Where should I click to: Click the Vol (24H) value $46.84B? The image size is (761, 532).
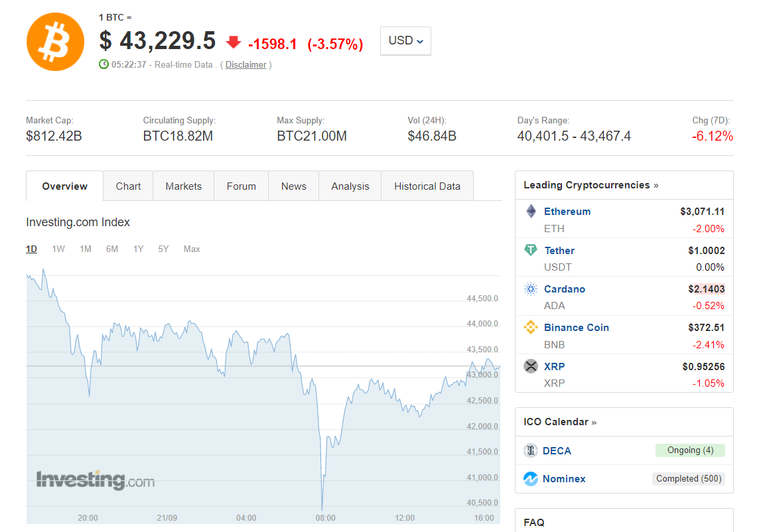pos(432,136)
